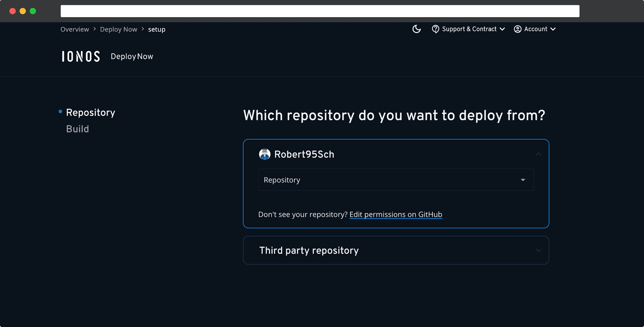This screenshot has width=644, height=327.
Task: Open Edit permissions on GitHub link
Action: (395, 215)
